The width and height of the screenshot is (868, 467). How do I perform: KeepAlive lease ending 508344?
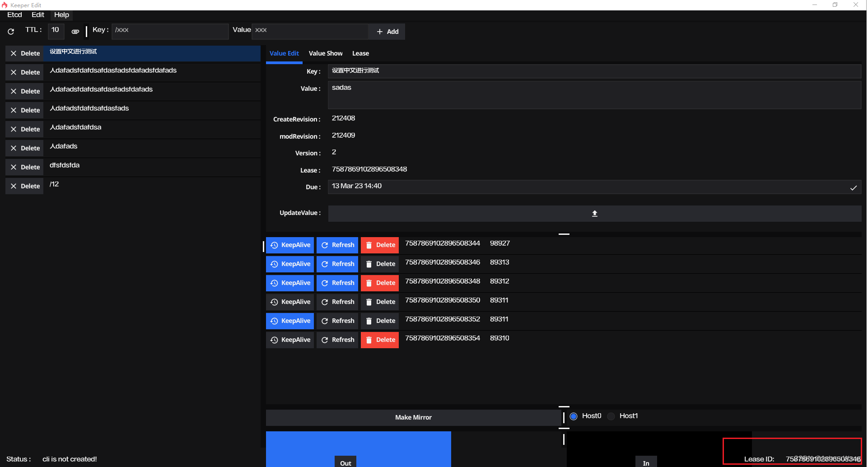[x=290, y=245]
